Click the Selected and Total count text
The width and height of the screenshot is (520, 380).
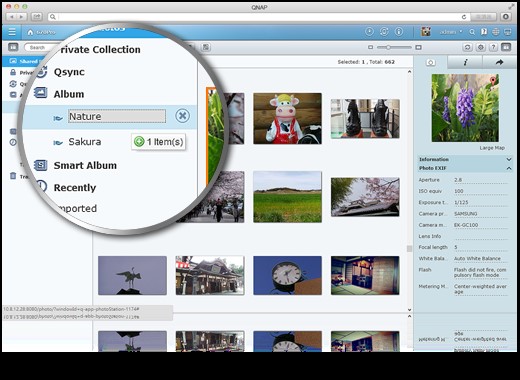pos(366,62)
